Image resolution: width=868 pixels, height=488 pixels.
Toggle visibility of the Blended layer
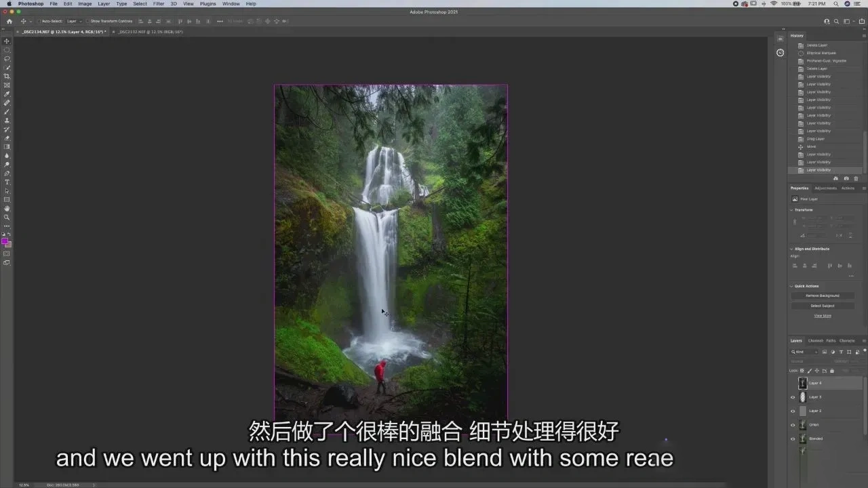coord(793,439)
